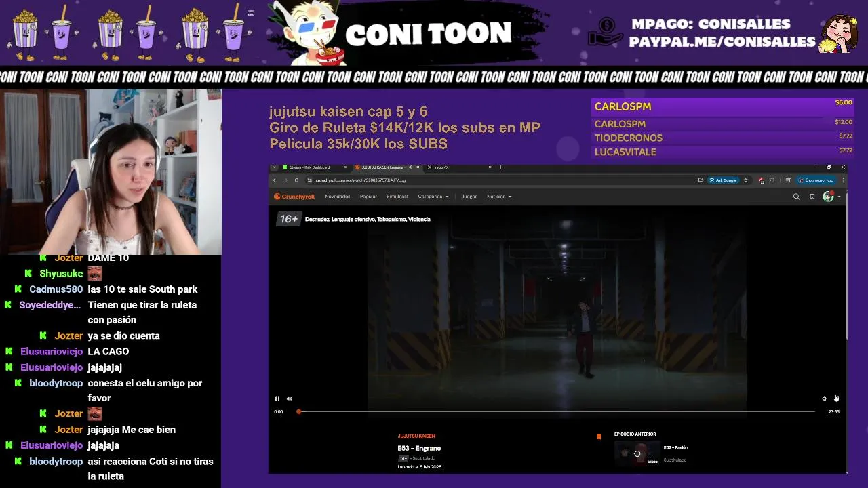Image resolution: width=868 pixels, height=488 pixels.
Task: Click Jozter's username next to "DAME 10"
Action: point(68,258)
